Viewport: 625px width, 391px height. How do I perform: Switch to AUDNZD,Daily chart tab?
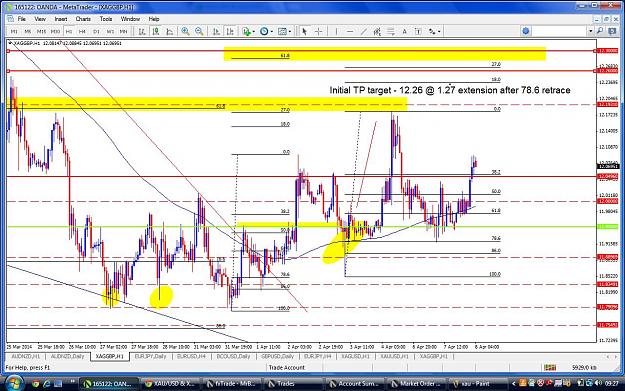(67, 356)
